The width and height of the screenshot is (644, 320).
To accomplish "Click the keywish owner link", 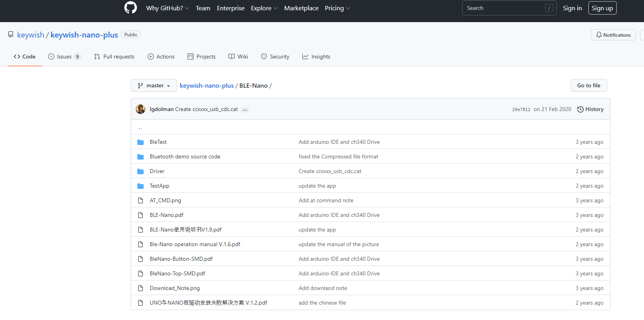I will coord(31,35).
